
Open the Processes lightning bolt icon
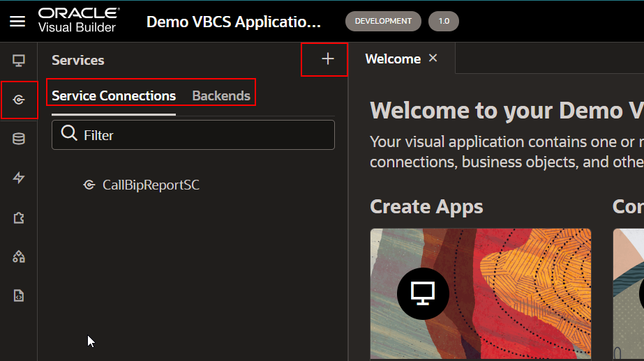point(18,178)
